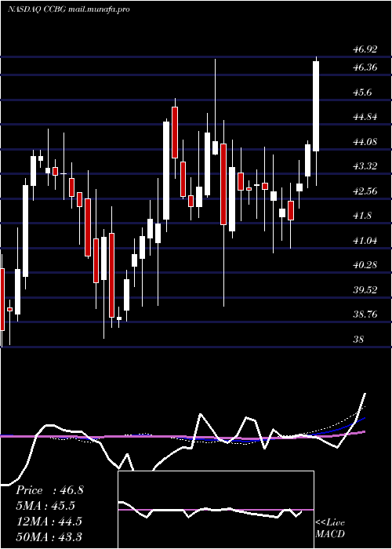
Task: Click the 46.36 price axis label
Action: 365,67
